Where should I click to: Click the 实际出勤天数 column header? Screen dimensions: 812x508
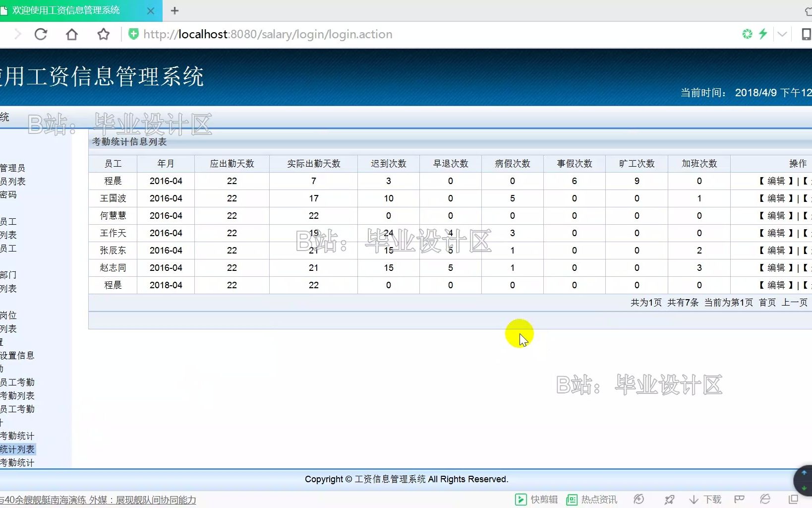pyautogui.click(x=314, y=164)
